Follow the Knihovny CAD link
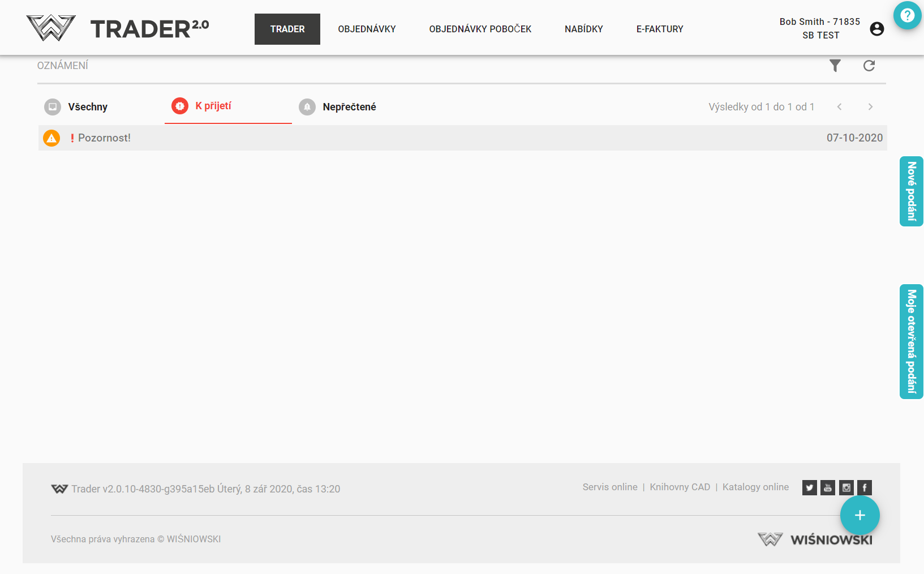 click(x=680, y=487)
